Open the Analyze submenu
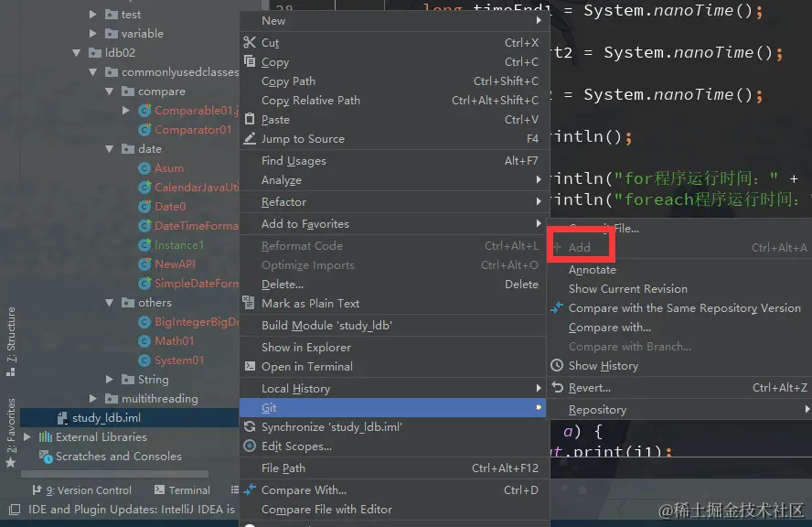This screenshot has width=812, height=527. click(393, 180)
